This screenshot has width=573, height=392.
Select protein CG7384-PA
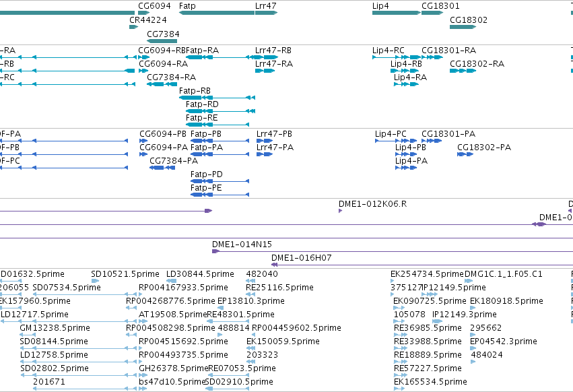(162, 168)
